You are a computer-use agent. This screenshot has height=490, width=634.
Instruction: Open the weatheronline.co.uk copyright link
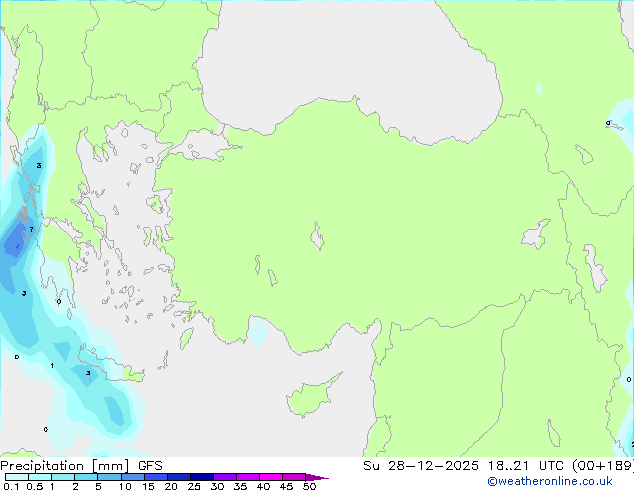point(549,481)
